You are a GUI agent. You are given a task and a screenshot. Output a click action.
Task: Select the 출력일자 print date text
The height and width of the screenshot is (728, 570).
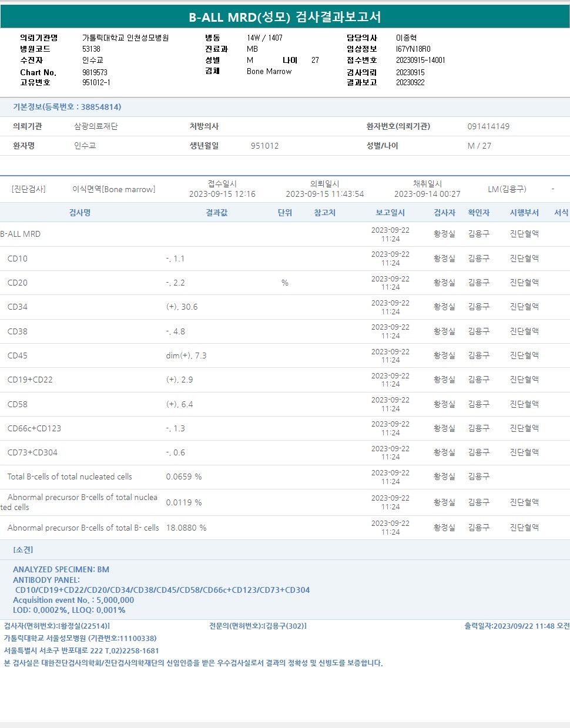click(x=517, y=626)
